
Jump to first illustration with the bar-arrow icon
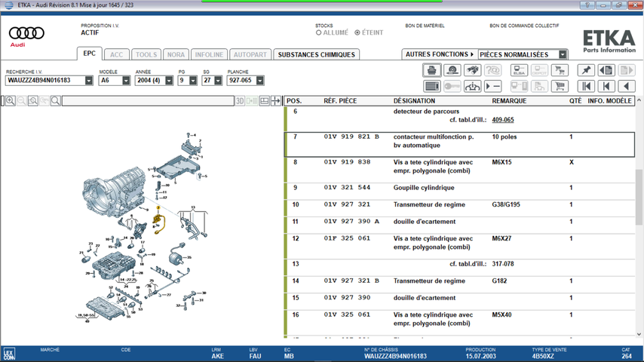586,87
